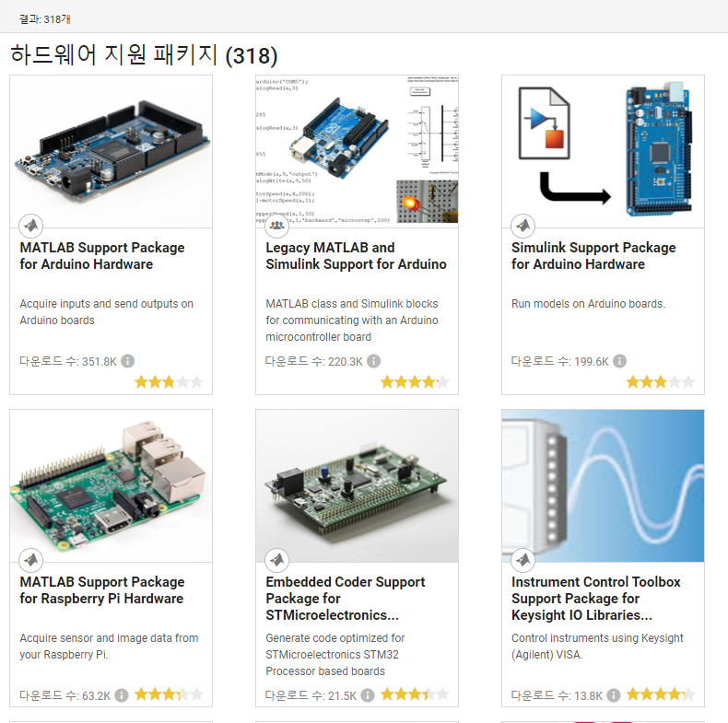This screenshot has width=728, height=723.
Task: Click MathWorks badge on STMicroelectronics card
Action: 277,560
